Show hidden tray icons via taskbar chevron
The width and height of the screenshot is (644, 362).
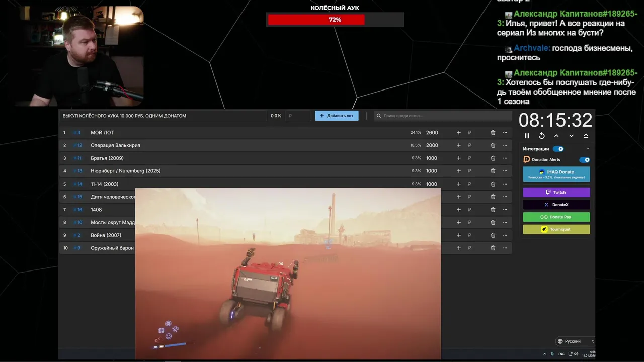tap(544, 354)
